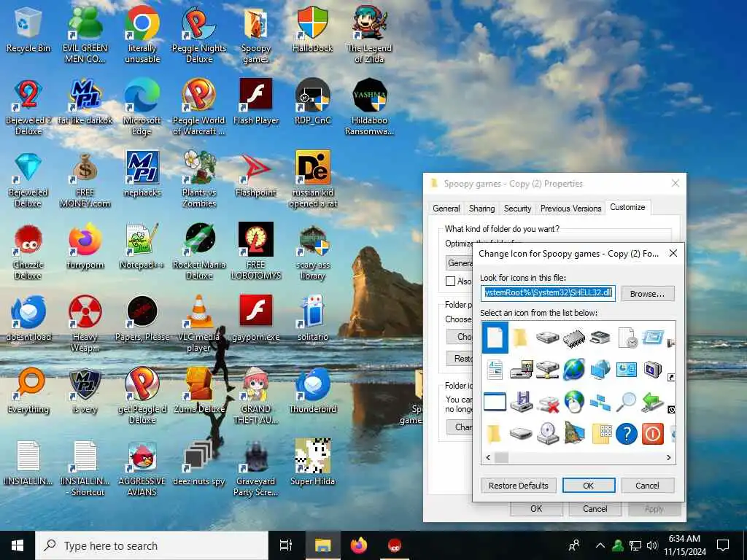747x560 pixels.
Task: Pick the CD drive disc icon
Action: coord(547,434)
